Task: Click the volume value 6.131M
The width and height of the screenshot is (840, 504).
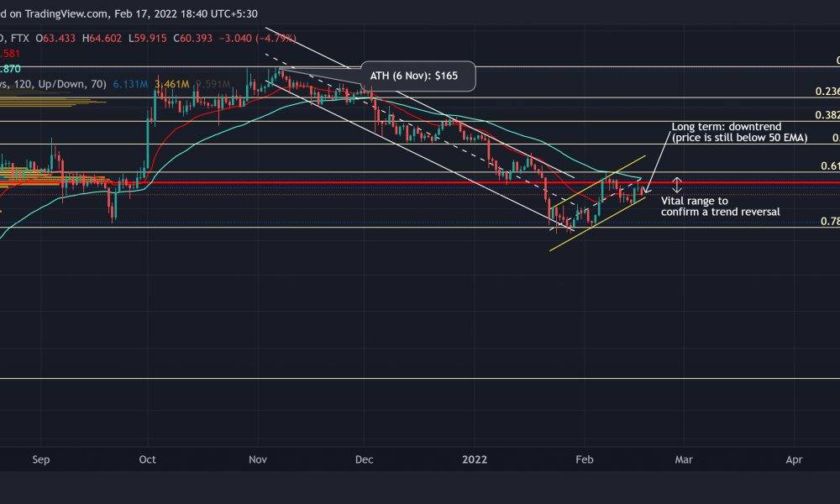Action: [130, 85]
